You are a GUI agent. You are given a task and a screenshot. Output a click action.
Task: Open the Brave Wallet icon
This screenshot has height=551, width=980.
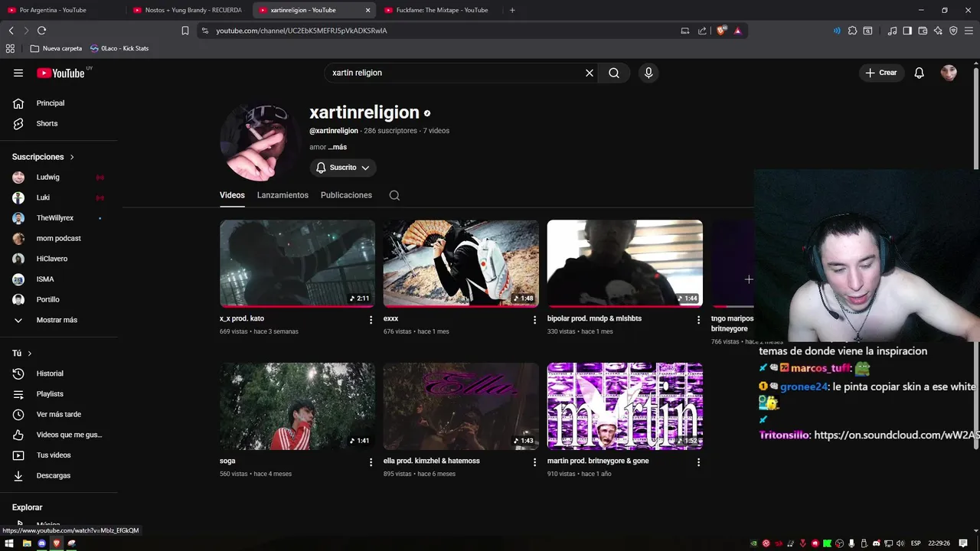[x=923, y=31]
